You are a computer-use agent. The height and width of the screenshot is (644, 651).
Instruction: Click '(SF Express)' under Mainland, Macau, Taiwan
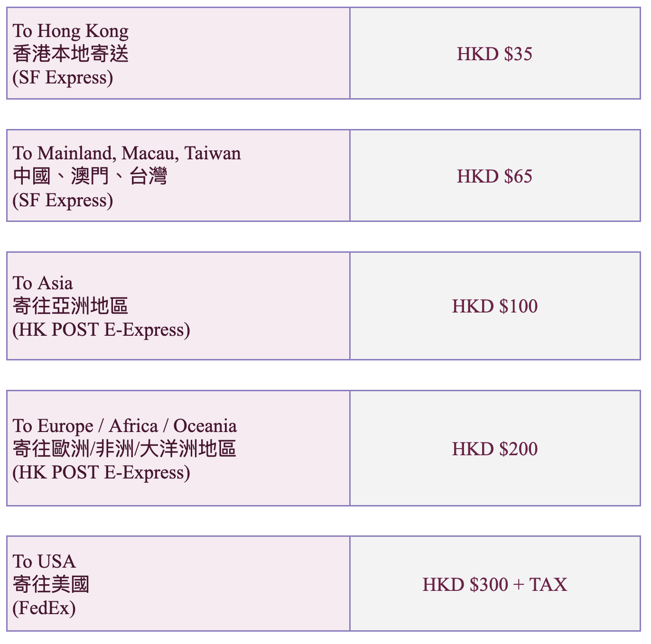pos(63,200)
